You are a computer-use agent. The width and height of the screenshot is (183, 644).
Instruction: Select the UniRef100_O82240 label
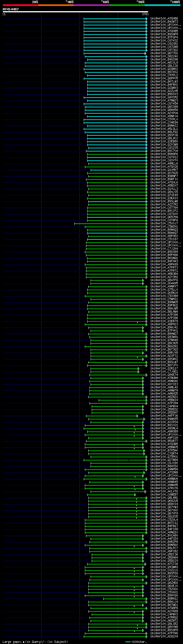(164, 56)
